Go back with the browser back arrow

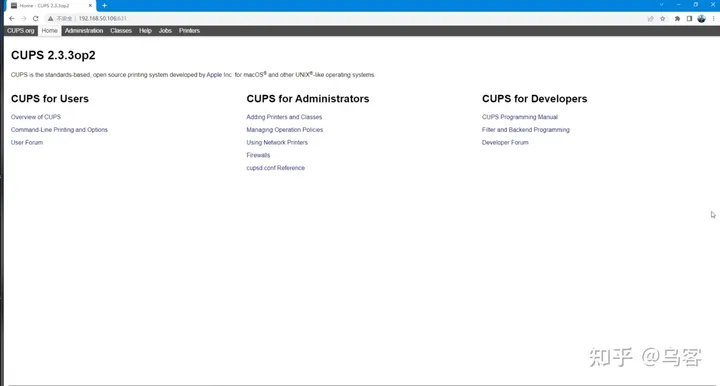pyautogui.click(x=12, y=18)
